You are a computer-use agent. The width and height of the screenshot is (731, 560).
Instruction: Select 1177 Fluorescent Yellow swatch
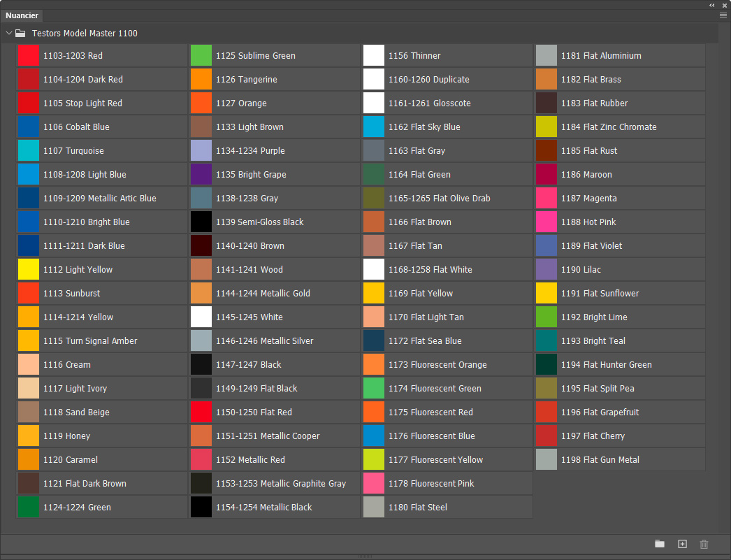[x=374, y=459]
